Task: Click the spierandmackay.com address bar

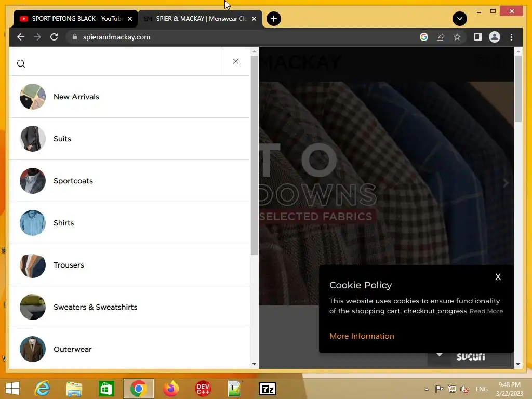Action: pos(116,37)
